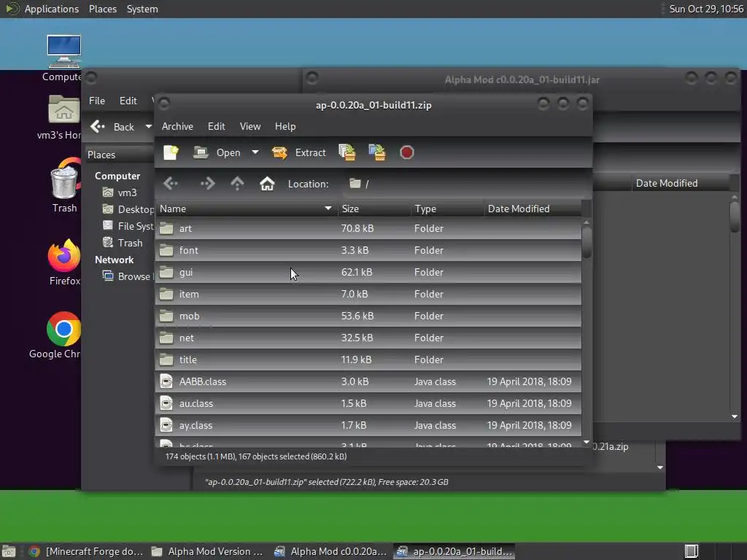This screenshot has height=560, width=747.
Task: Click the scroll down arrow in archive list
Action: (x=587, y=443)
